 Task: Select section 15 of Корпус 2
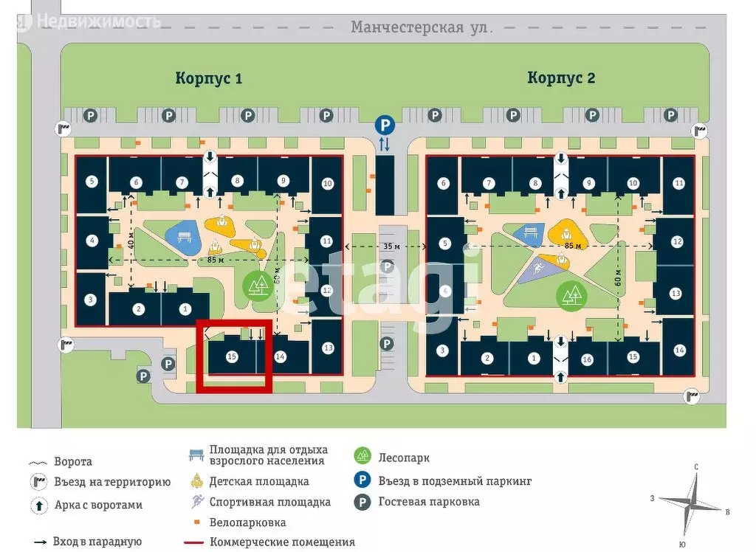633,356
